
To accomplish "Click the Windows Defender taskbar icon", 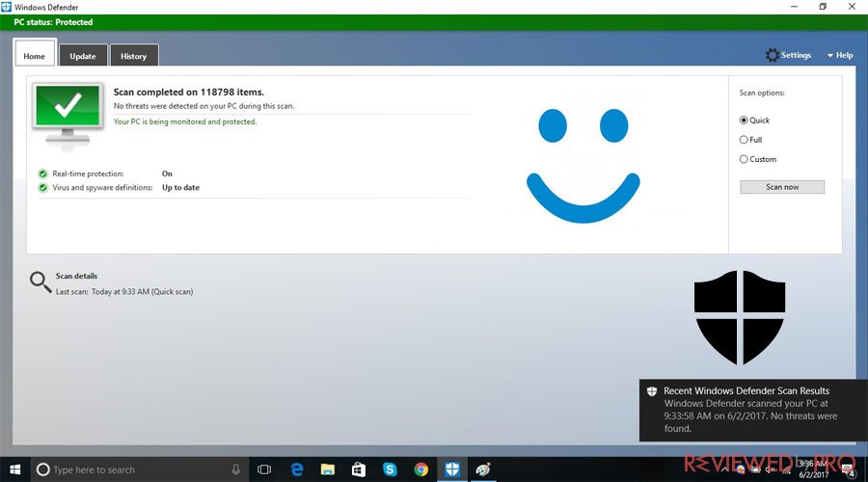I will coord(452,469).
